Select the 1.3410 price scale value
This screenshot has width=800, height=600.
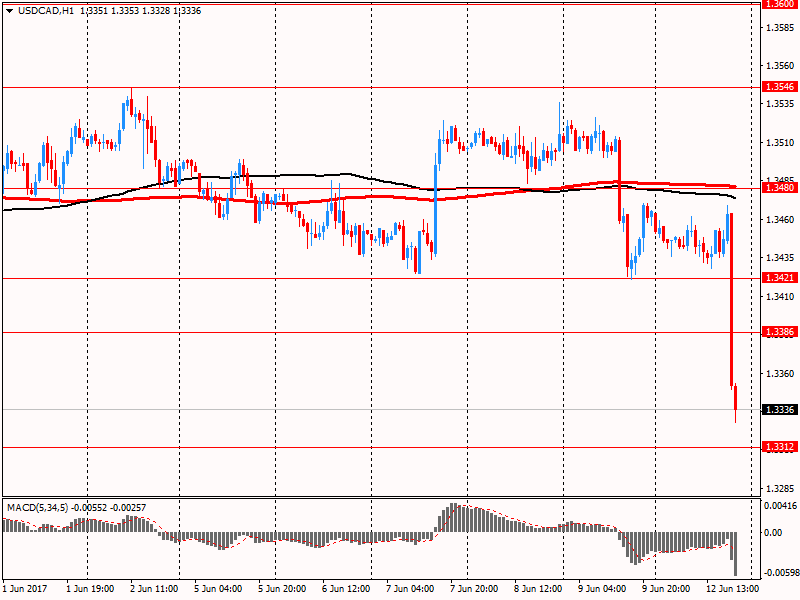[781, 297]
